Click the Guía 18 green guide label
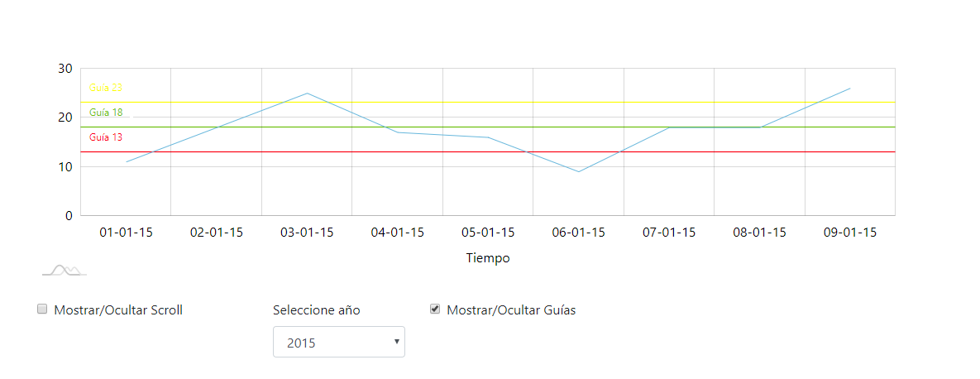This screenshot has height=379, width=980. pyautogui.click(x=106, y=113)
